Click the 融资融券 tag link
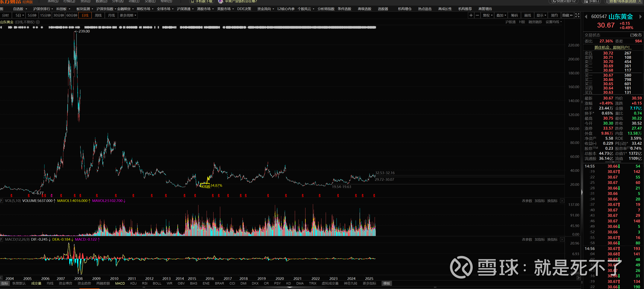Image resolution: width=644 pixels, height=289 pixels. pyautogui.click(x=535, y=22)
